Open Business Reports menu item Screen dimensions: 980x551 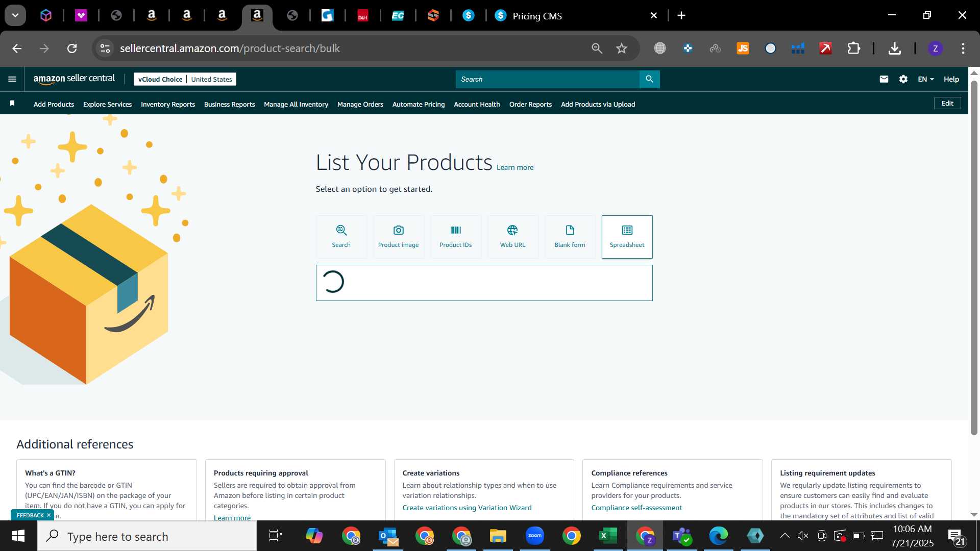229,104
